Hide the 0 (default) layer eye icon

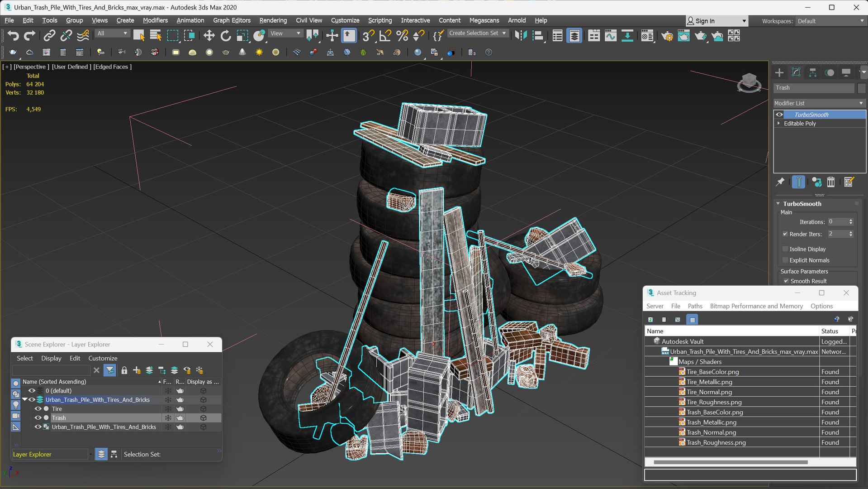click(x=32, y=391)
